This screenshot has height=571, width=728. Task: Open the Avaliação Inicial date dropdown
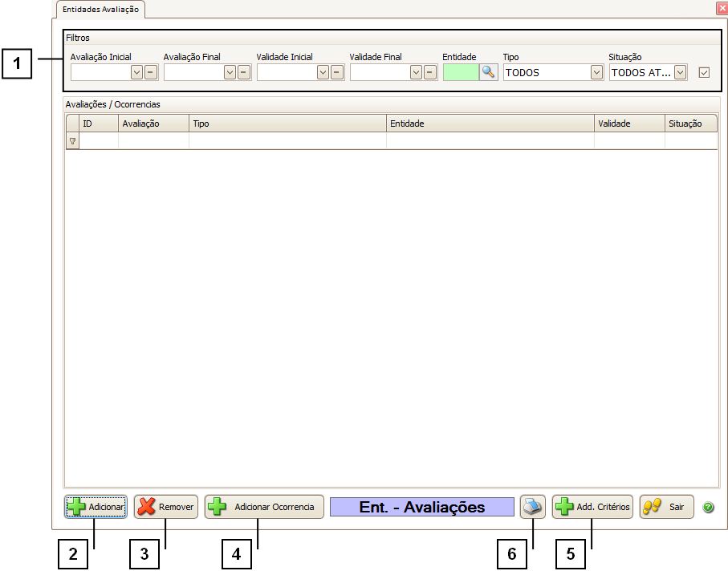pyautogui.click(x=136, y=72)
